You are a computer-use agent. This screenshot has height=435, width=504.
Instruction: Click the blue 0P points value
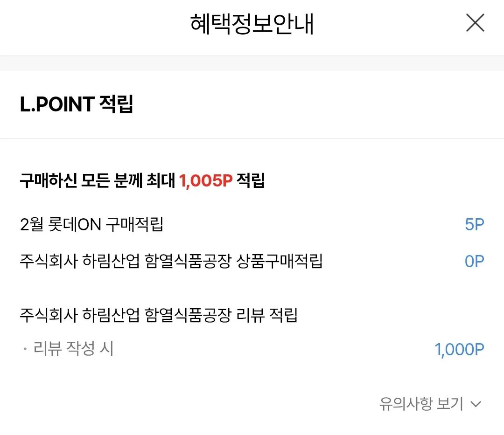coord(474,261)
